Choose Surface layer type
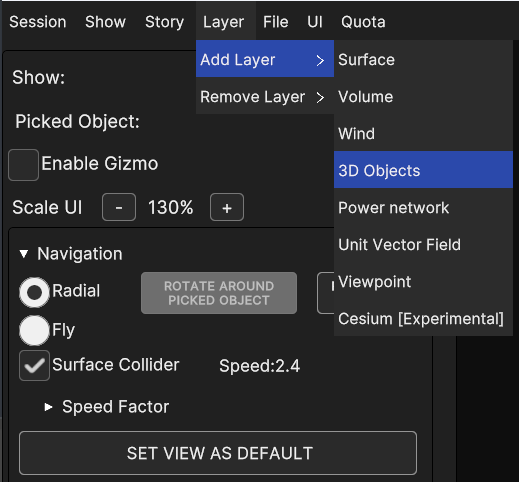Screen dimensions: 519x482 coord(423,60)
